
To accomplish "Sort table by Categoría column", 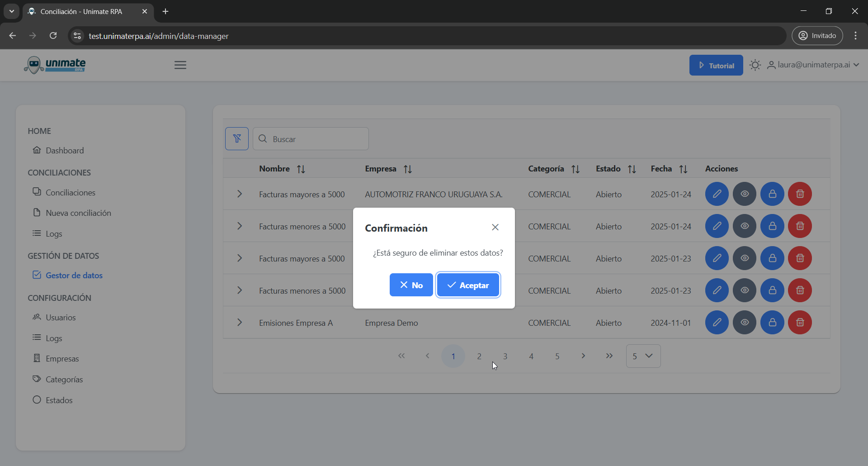I will (576, 169).
